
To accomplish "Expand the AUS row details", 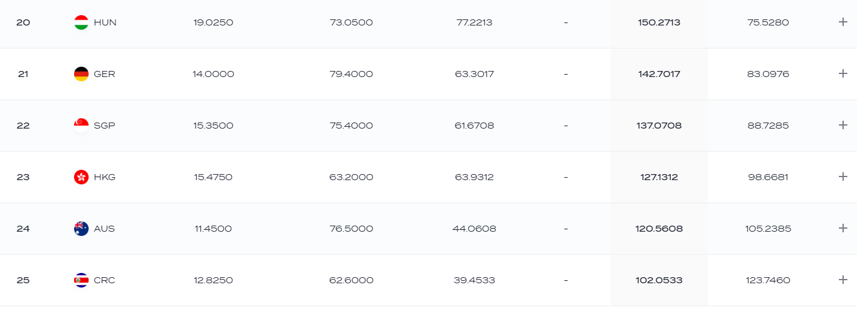I will point(843,228).
